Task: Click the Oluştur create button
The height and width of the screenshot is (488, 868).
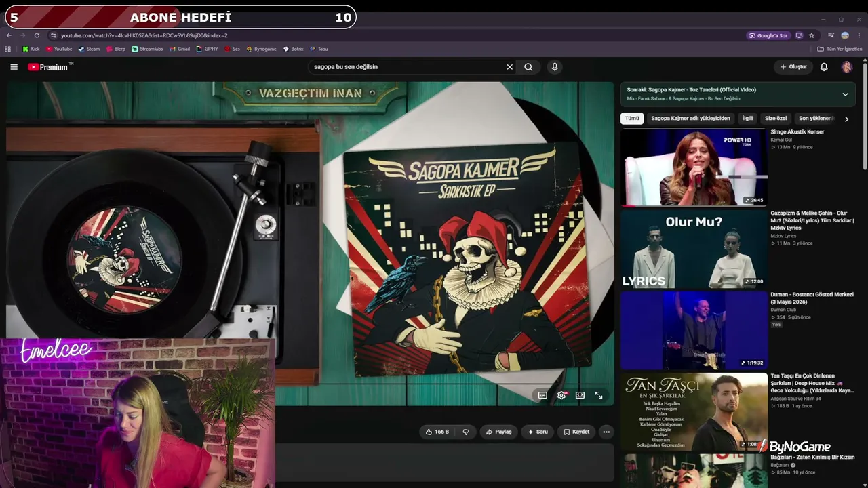Action: (793, 67)
